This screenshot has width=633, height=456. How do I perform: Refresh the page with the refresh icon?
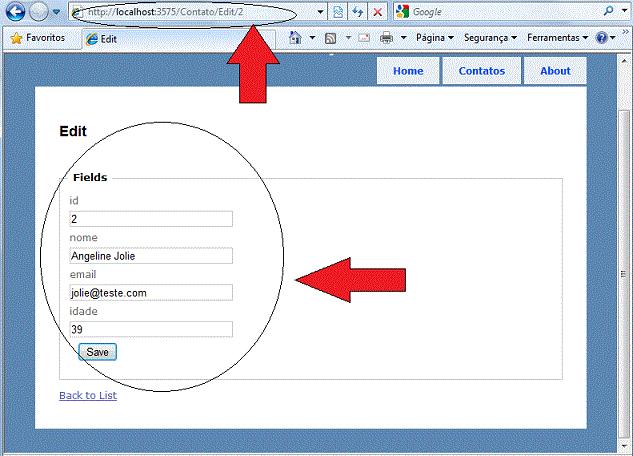pos(357,12)
